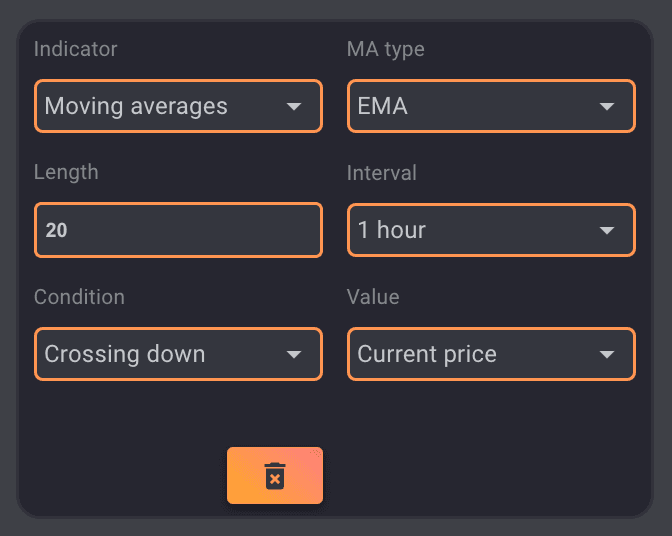Viewport: 672px width, 536px height.
Task: Click the Length label
Action: tap(66, 172)
